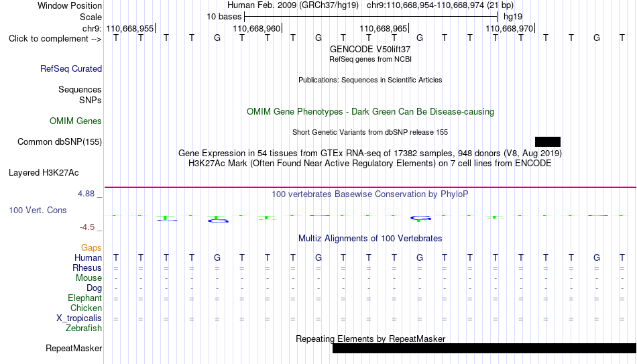Select the Human species row label

click(x=88, y=258)
